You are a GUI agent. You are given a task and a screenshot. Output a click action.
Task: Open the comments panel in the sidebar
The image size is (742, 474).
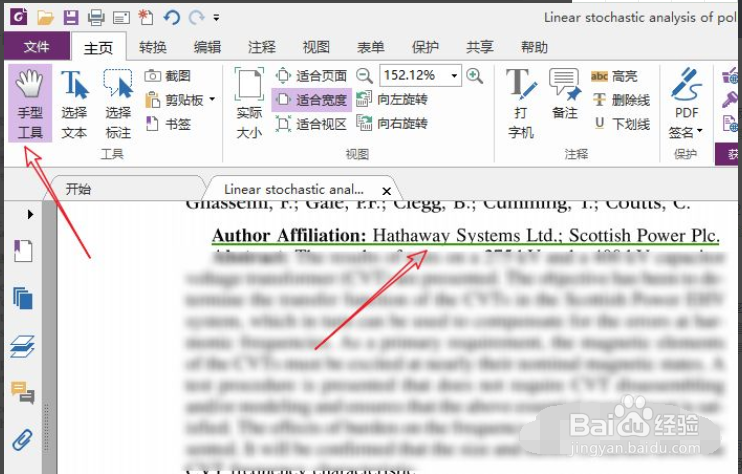[22, 393]
